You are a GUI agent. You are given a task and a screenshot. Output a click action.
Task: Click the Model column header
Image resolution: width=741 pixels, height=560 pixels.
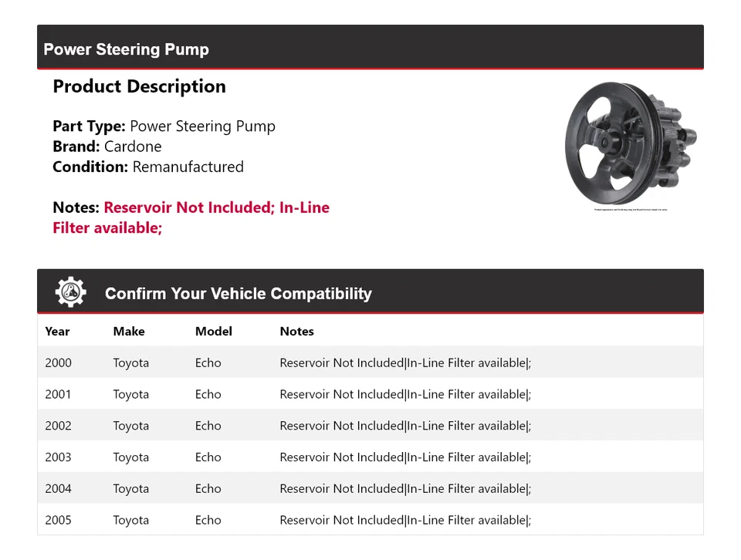tap(213, 331)
